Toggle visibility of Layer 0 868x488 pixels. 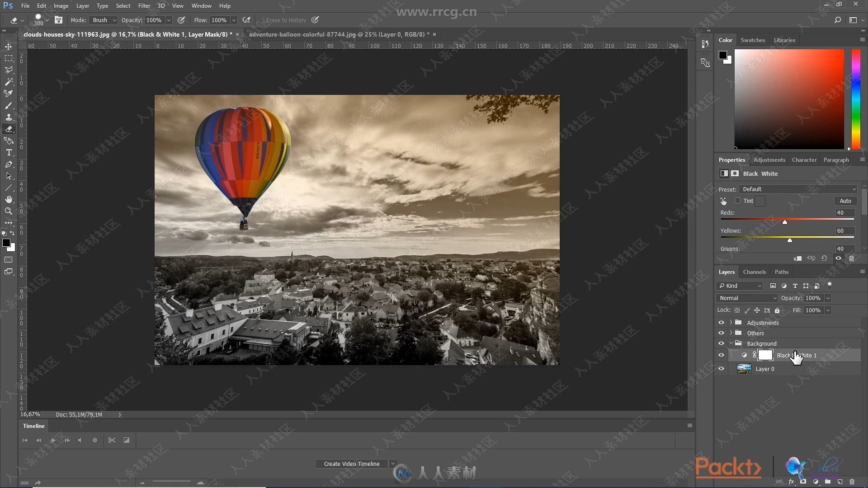pyautogui.click(x=722, y=368)
